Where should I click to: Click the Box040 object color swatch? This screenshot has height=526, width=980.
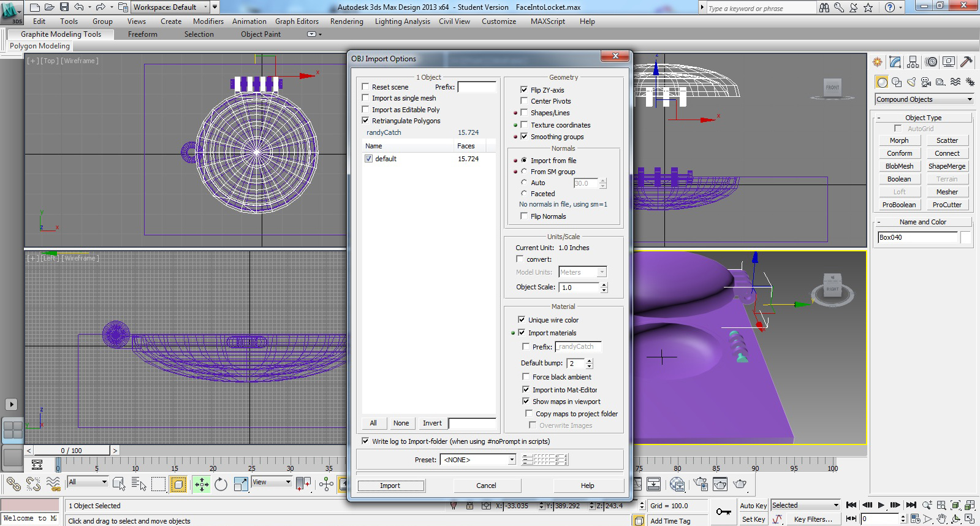[966, 237]
